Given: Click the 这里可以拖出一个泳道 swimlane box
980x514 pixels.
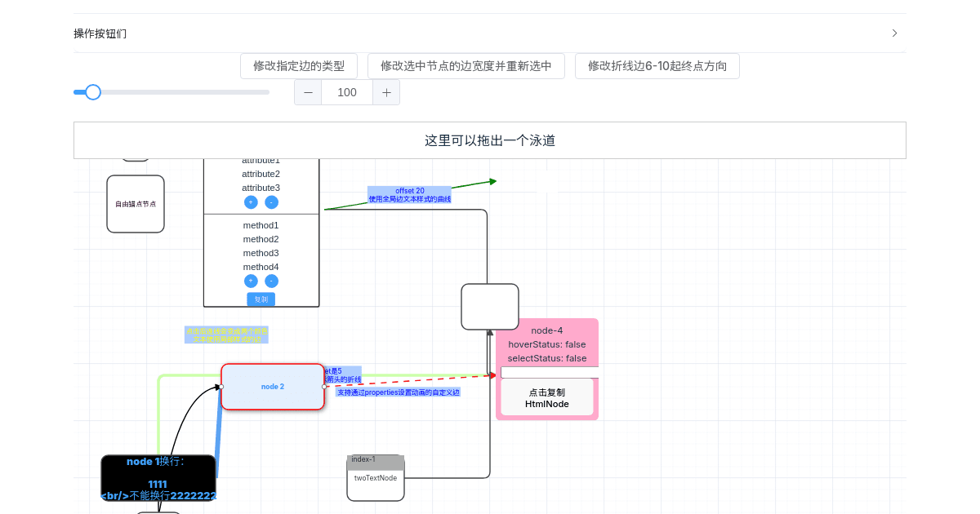Looking at the screenshot, I should tap(490, 140).
